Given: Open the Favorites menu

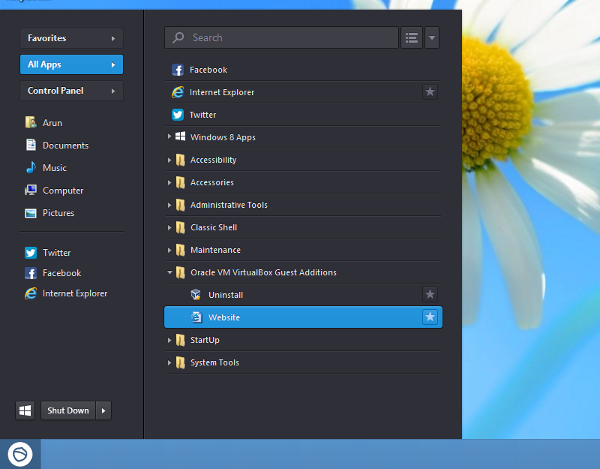Looking at the screenshot, I should (x=72, y=38).
